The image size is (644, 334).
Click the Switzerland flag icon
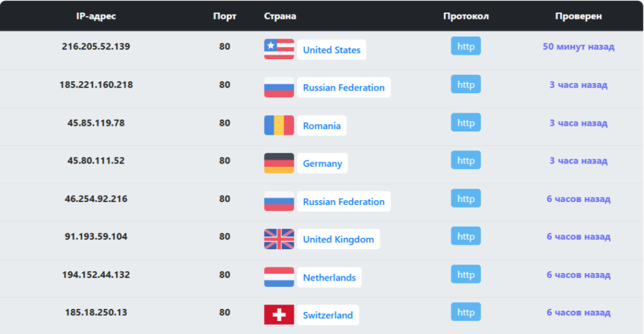coord(279,315)
